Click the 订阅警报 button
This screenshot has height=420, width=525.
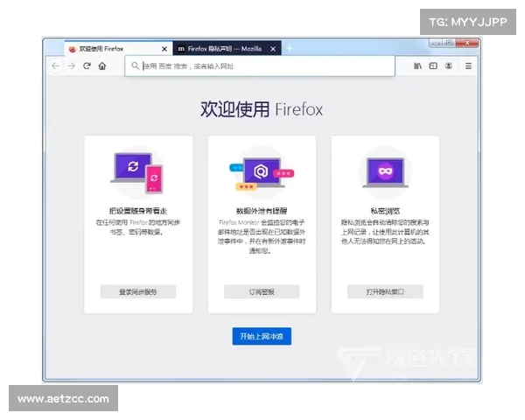click(262, 291)
